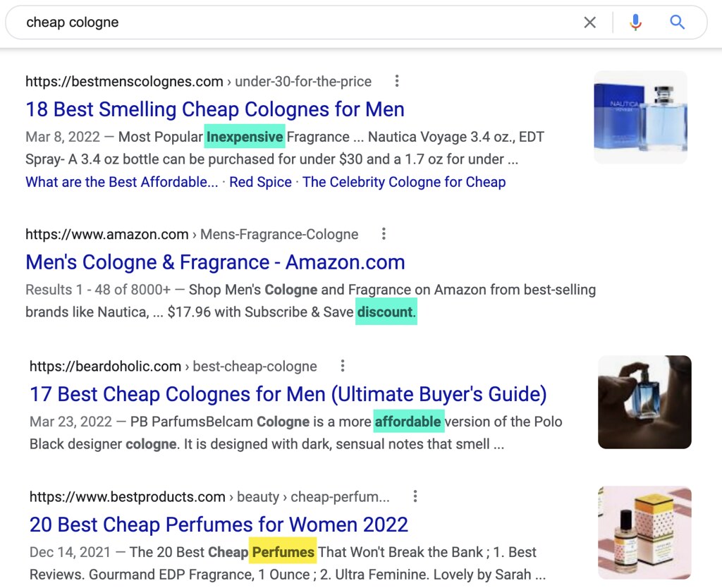722x588 pixels.
Task: Visit the Amazon Men's Cologne & Fragrance result
Action: point(215,262)
